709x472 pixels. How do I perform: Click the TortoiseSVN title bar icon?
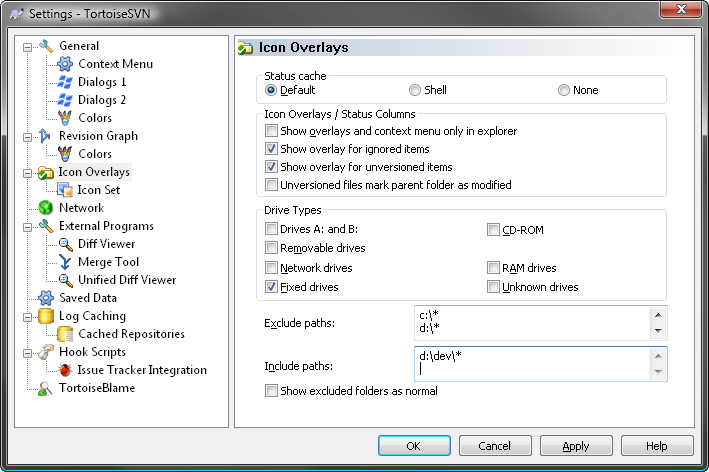point(17,14)
